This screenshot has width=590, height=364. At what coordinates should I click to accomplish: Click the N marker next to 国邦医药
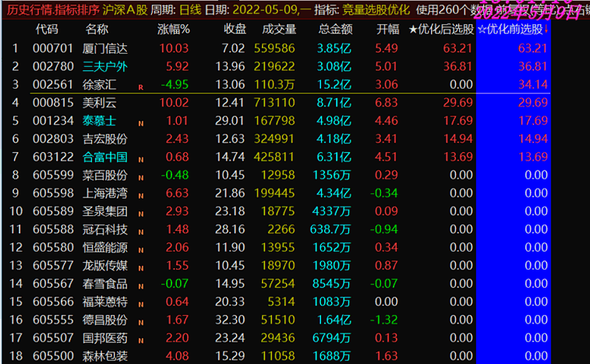coord(141,341)
